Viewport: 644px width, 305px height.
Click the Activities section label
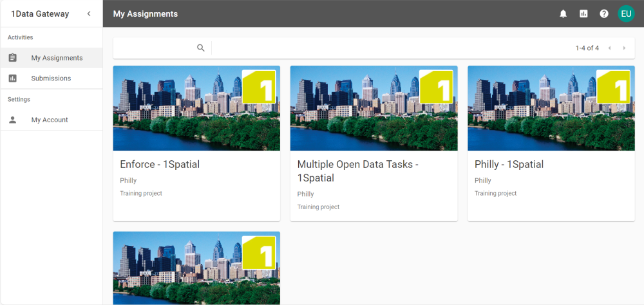(x=20, y=37)
